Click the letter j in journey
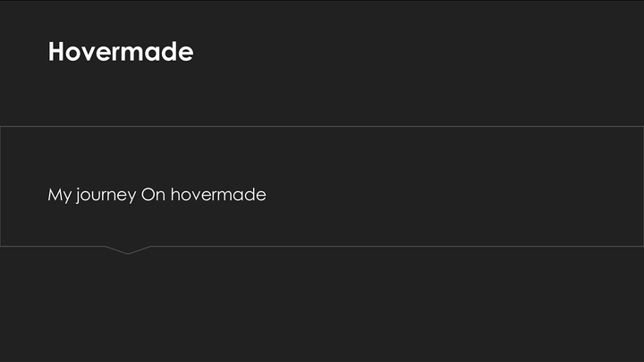644x362 pixels. click(79, 196)
